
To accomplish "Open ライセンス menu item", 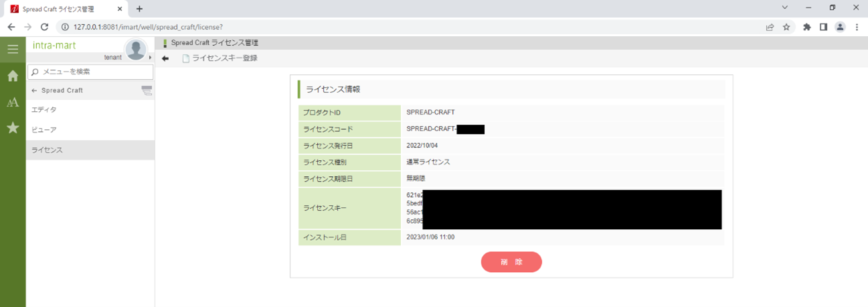I will tap(47, 150).
